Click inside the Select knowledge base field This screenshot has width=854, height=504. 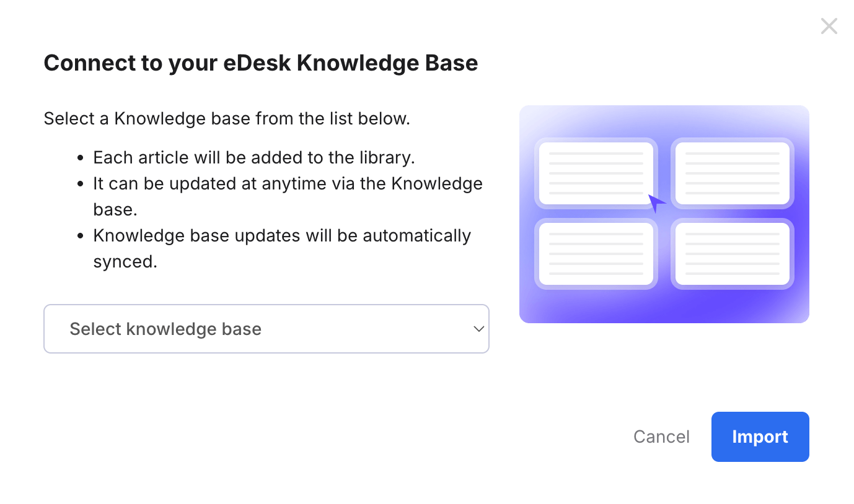point(248,329)
